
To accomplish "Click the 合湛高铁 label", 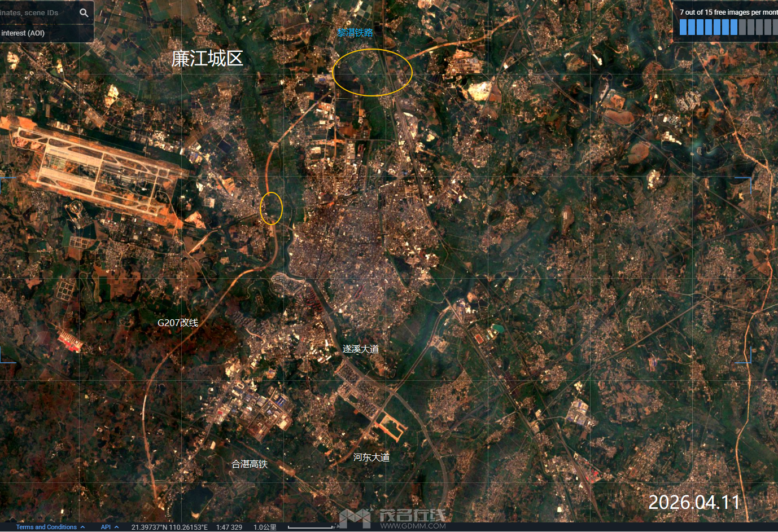I will point(250,464).
